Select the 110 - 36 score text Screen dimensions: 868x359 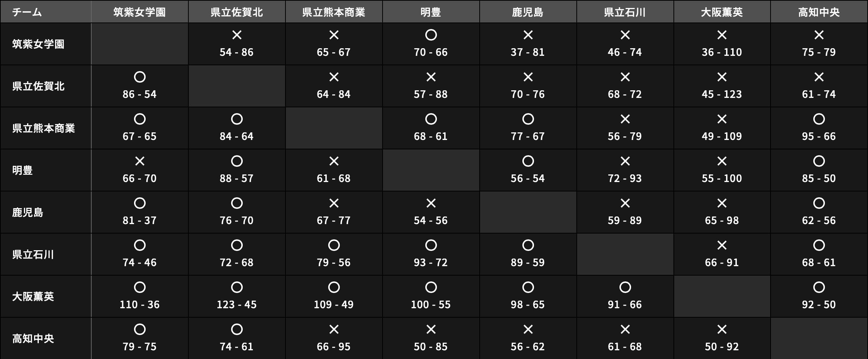(139, 305)
